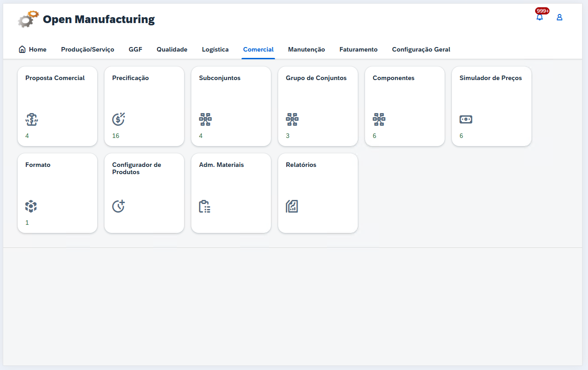Click the Simulador de Preços money icon
The width and height of the screenshot is (588, 370).
466,119
